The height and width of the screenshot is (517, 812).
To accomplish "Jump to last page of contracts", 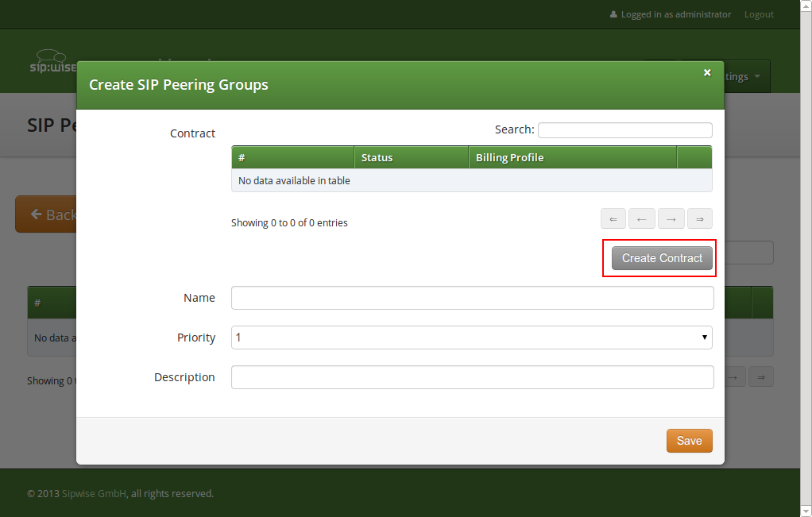I will [x=699, y=218].
